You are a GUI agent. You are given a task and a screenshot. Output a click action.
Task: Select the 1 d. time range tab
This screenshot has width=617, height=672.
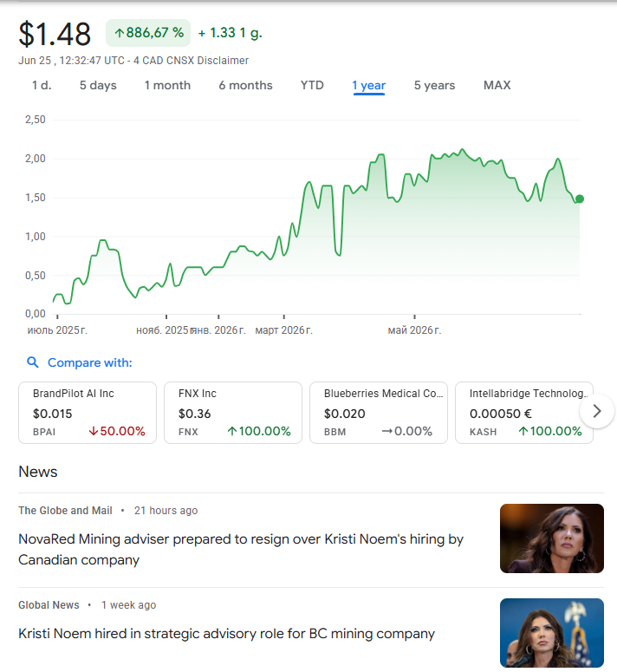click(x=42, y=85)
